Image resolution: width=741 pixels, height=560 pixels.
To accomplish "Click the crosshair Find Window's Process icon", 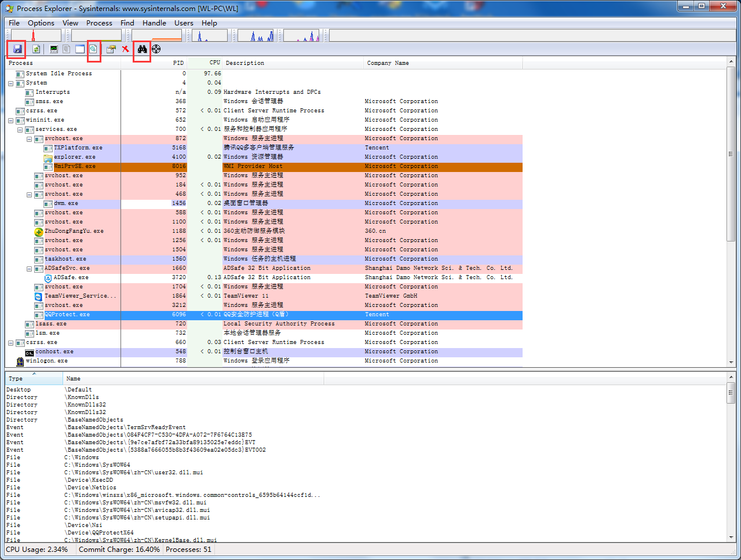I will tap(156, 49).
